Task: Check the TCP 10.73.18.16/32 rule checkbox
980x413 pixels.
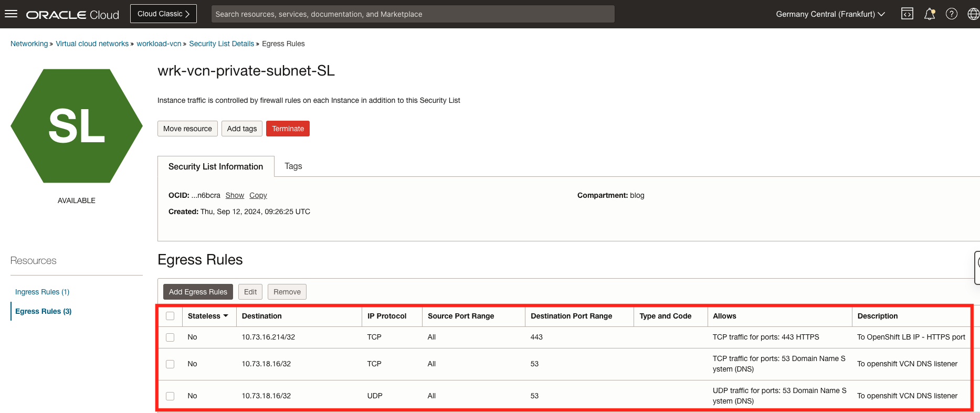Action: (170, 364)
